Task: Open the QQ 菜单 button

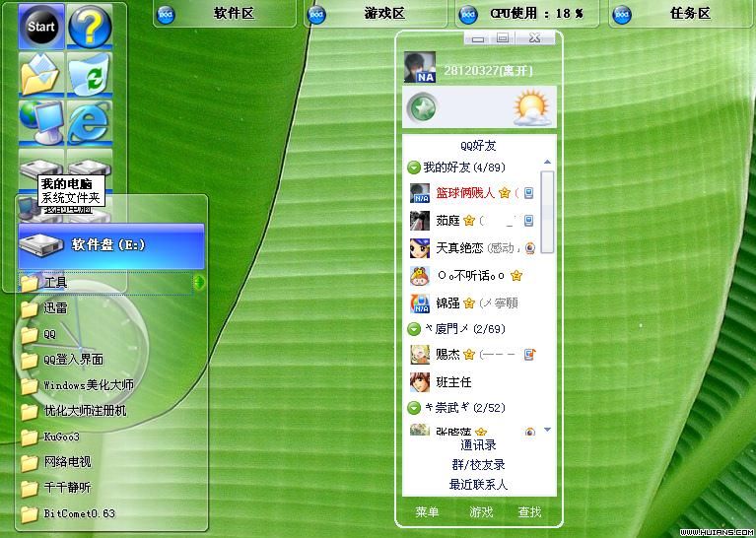Action: coord(427,512)
